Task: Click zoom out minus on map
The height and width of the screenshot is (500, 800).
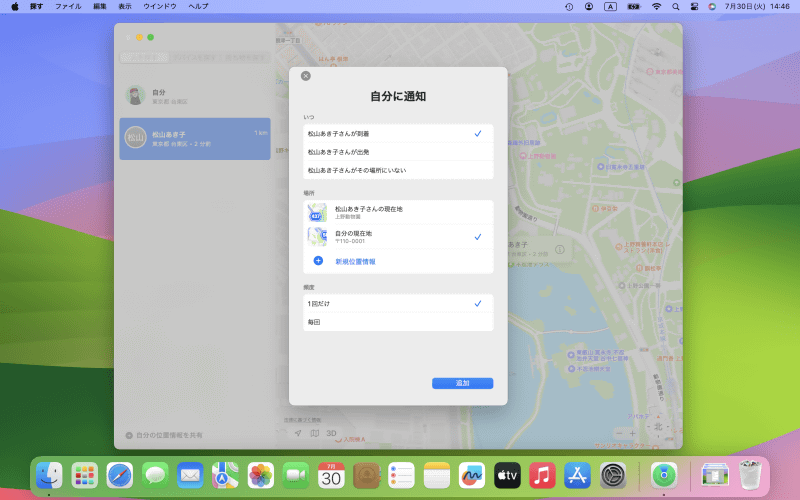Action: tap(619, 434)
